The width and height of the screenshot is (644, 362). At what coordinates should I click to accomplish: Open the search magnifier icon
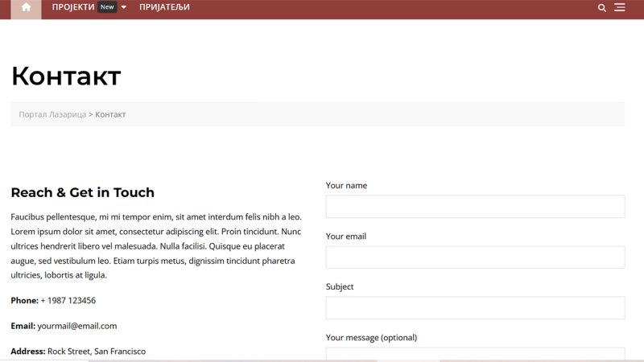coord(602,8)
